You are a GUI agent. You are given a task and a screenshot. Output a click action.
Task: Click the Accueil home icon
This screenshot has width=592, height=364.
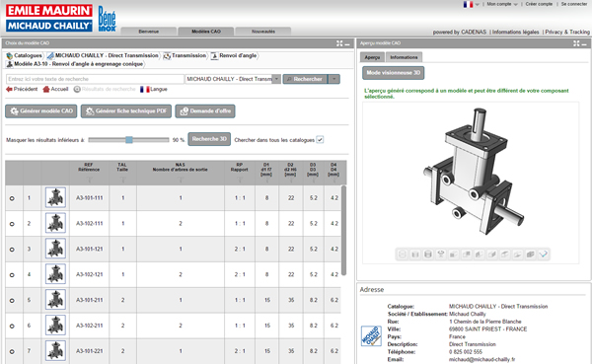pyautogui.click(x=46, y=89)
